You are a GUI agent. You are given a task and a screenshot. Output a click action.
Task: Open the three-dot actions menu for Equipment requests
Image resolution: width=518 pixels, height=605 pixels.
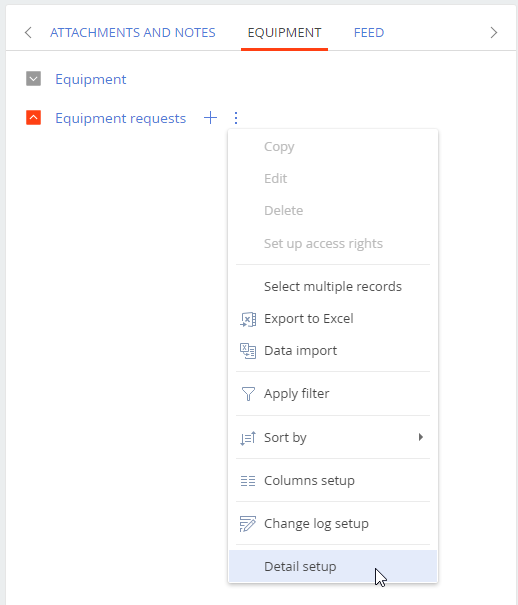[x=236, y=118]
